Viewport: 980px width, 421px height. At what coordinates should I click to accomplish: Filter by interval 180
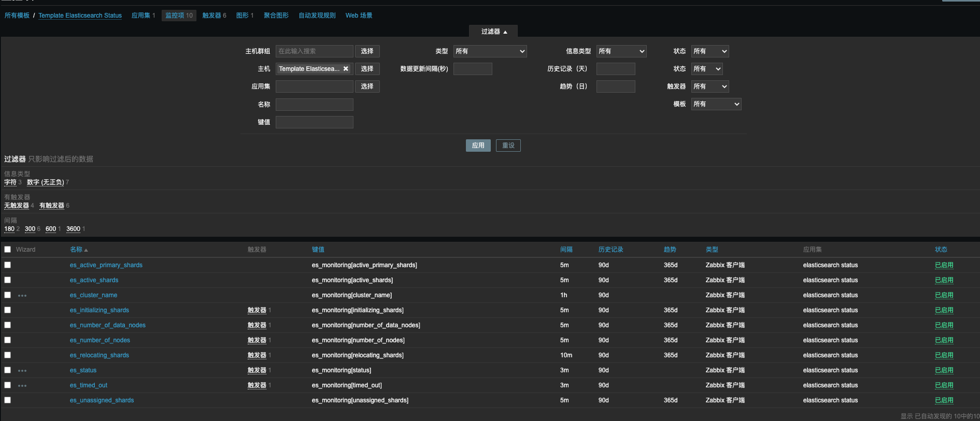(x=9, y=229)
